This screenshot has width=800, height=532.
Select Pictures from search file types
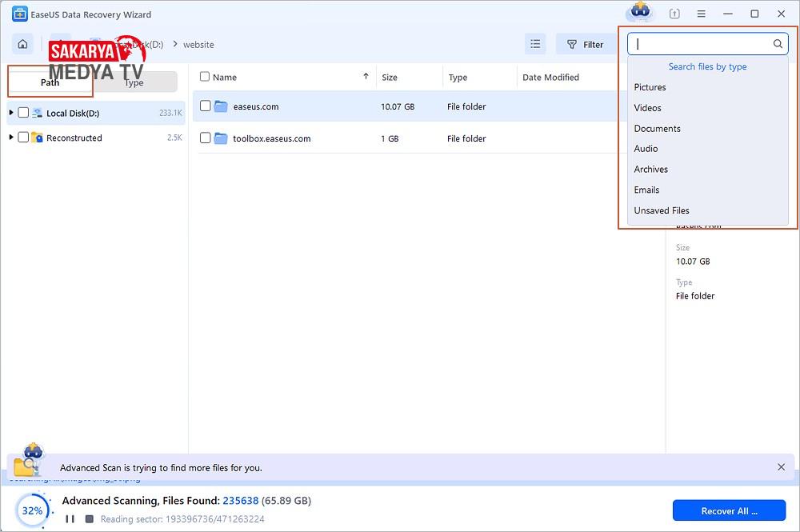[650, 87]
